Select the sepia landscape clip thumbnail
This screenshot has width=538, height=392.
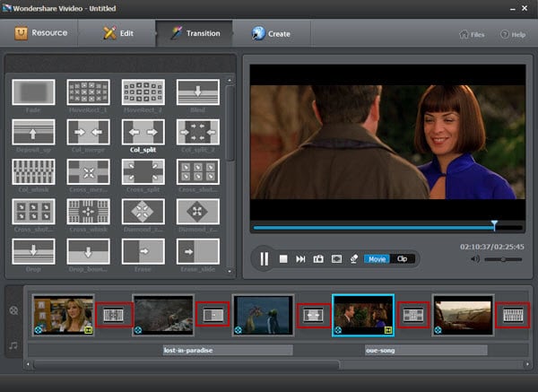pos(463,315)
